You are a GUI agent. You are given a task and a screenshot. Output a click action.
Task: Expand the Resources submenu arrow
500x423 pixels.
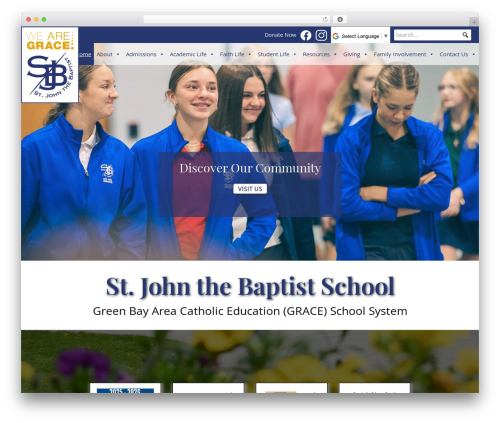pyautogui.click(x=335, y=54)
